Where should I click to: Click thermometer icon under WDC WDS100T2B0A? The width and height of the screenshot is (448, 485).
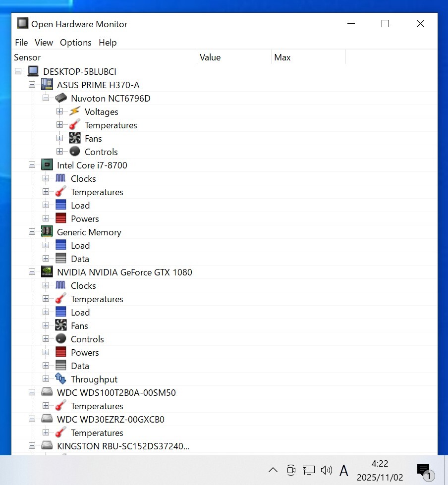pos(60,406)
